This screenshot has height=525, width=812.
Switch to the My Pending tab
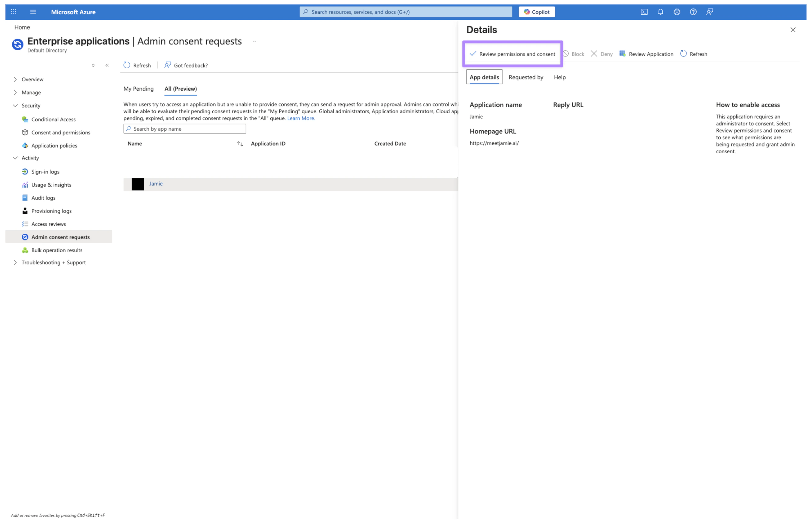coord(138,89)
